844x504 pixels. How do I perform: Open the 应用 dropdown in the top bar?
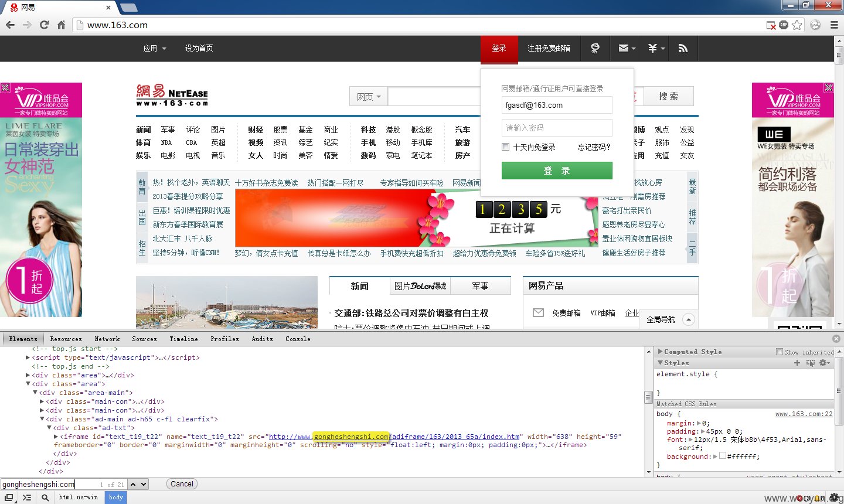(x=155, y=48)
